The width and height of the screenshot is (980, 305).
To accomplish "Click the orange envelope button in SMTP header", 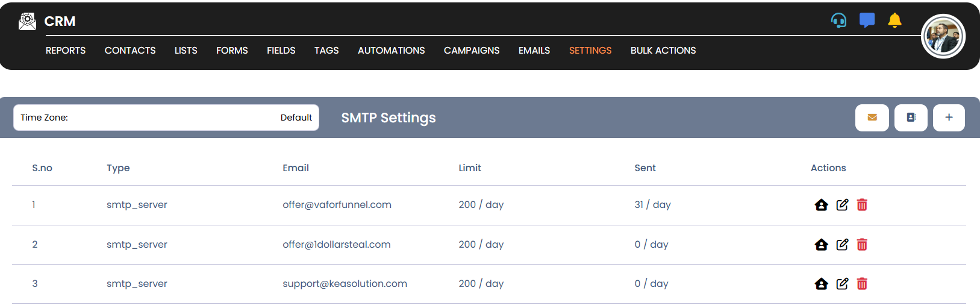I will pos(872,118).
